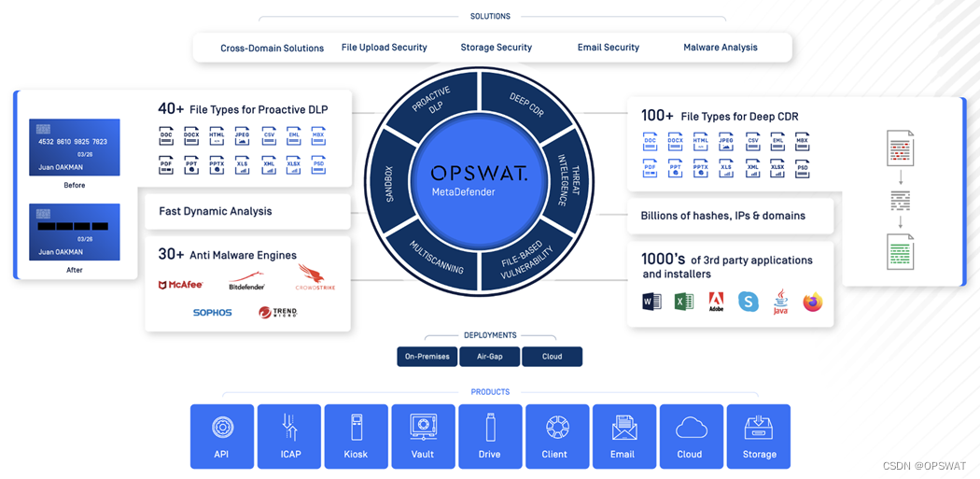Click the DOC icon in Proactive DLP panel
Screen dimensions: 980x479
click(x=166, y=134)
